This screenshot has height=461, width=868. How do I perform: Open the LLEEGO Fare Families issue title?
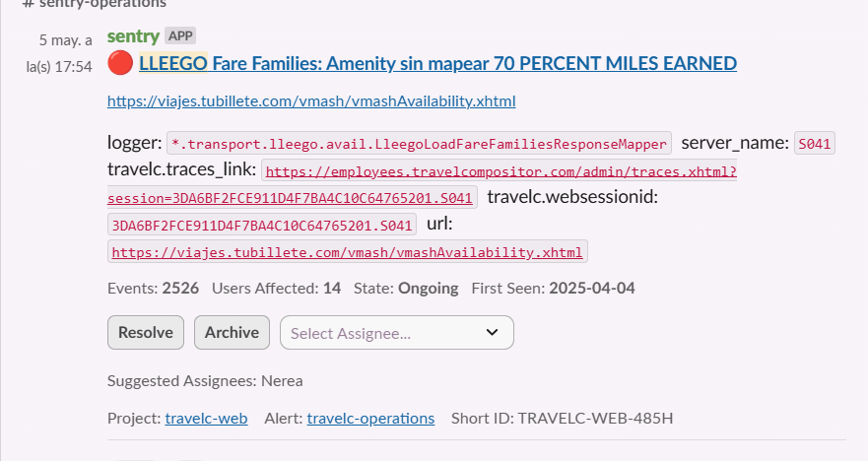coord(437,64)
